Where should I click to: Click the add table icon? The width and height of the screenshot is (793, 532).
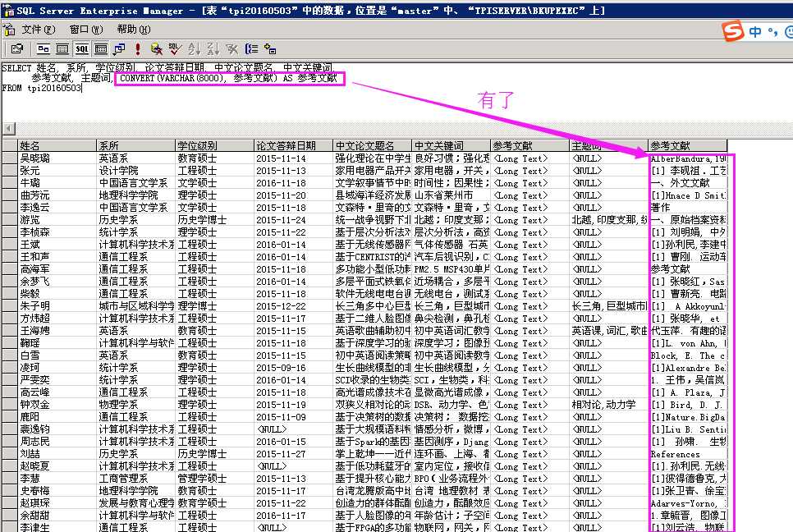tap(270, 49)
